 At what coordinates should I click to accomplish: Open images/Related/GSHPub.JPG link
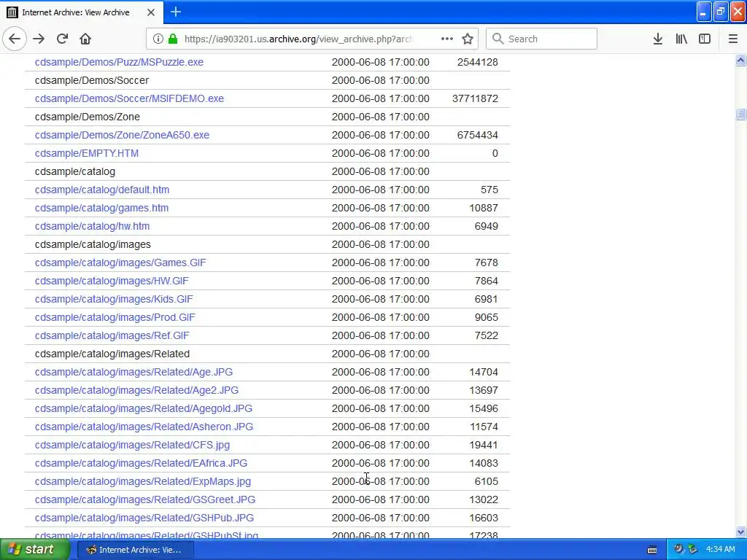pos(144,518)
